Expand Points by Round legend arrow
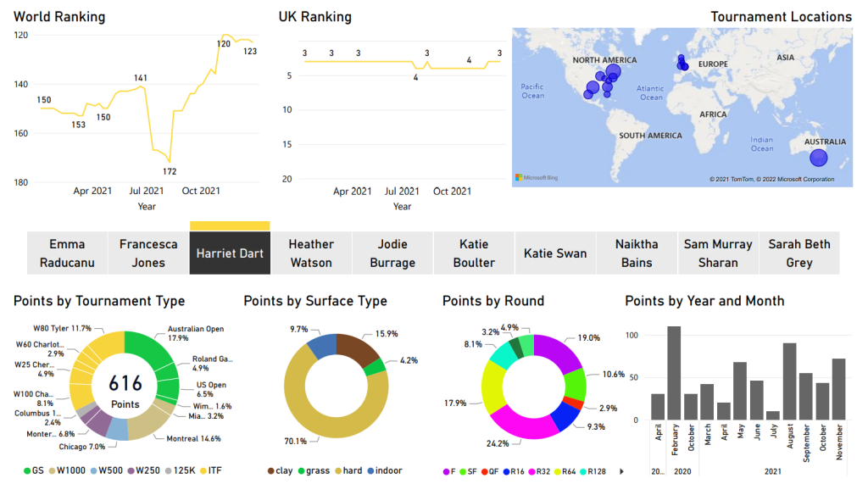868x484 pixels. (x=623, y=470)
